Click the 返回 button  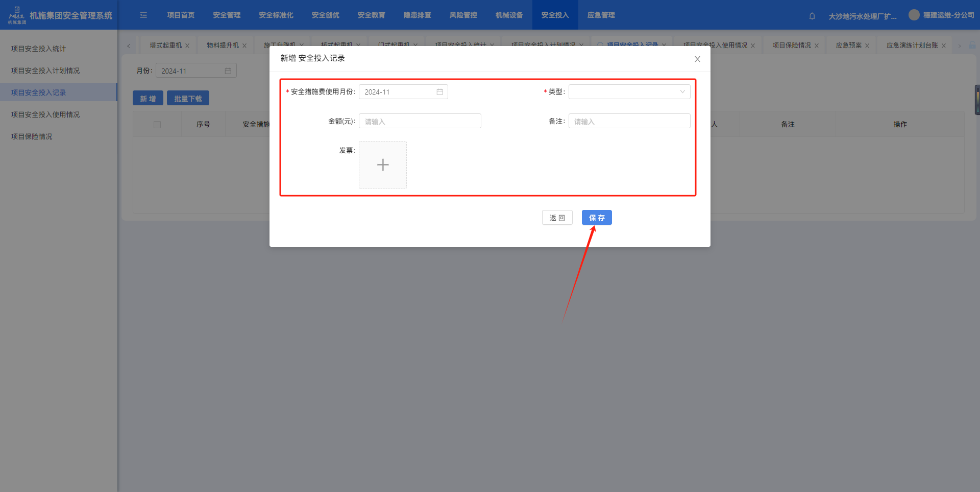coord(557,218)
